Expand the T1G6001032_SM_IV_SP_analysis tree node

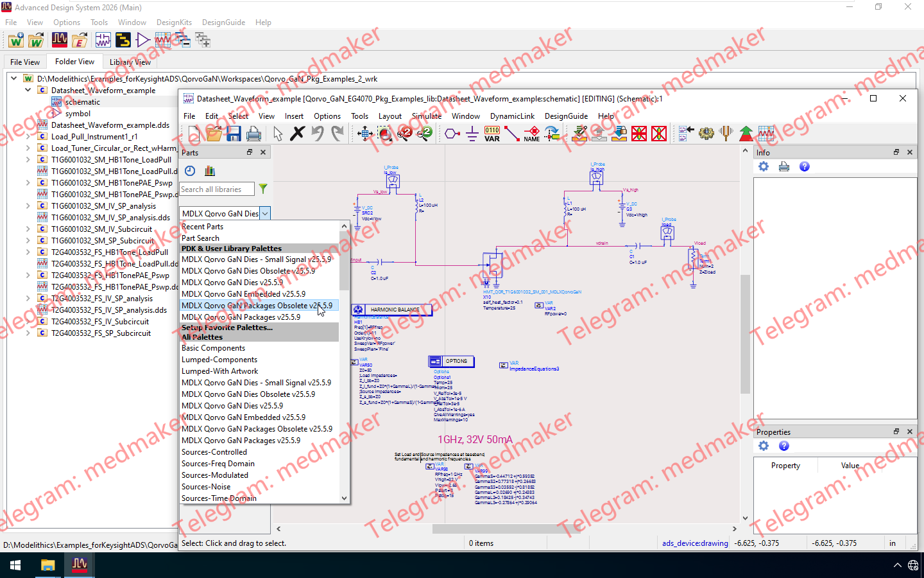(28, 206)
